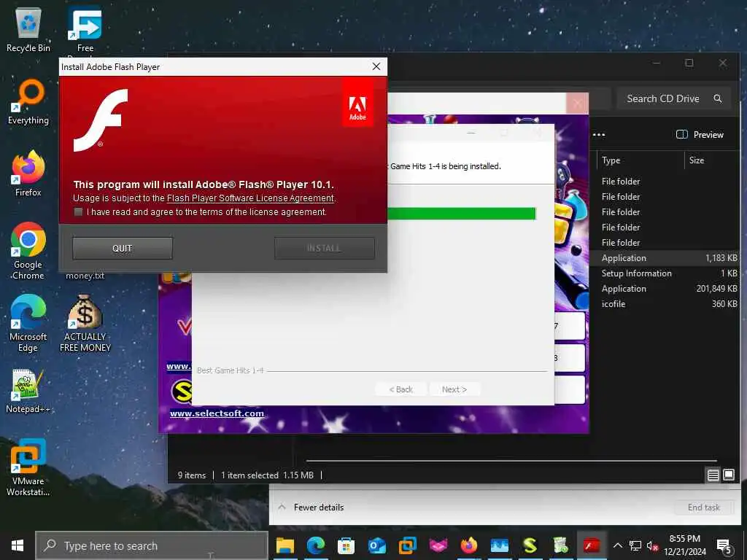Open the ACTUALLY FREE MONEY money bag icon
The height and width of the screenshot is (560, 747).
[x=85, y=323]
